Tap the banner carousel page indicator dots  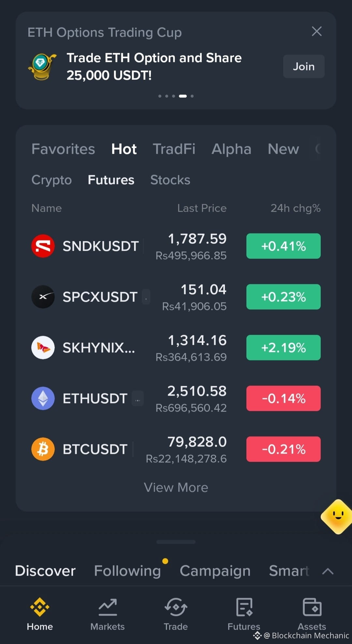[176, 96]
